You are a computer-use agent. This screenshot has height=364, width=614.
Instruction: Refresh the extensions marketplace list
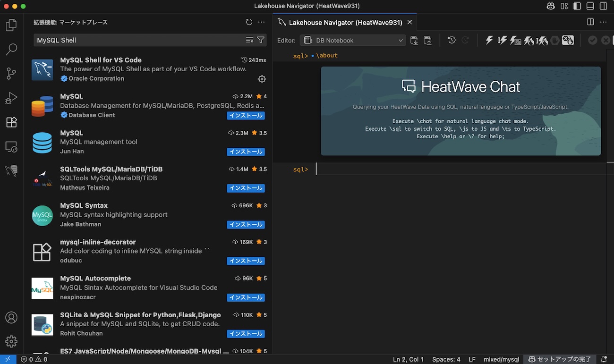[x=249, y=22]
